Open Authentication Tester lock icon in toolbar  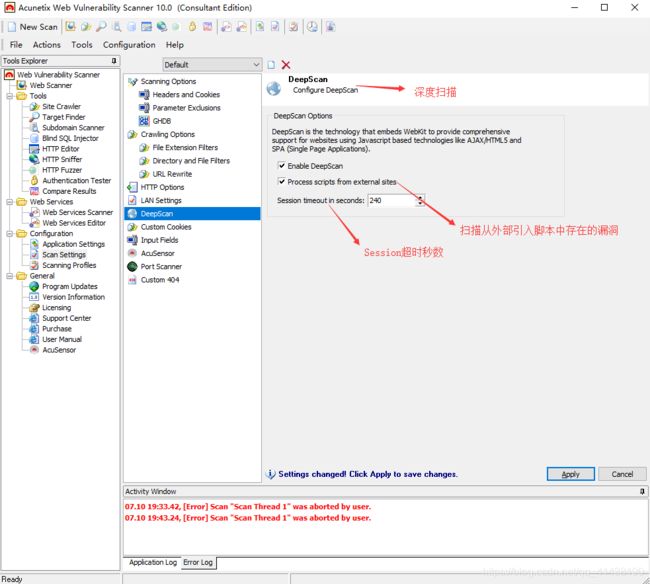(x=192, y=27)
